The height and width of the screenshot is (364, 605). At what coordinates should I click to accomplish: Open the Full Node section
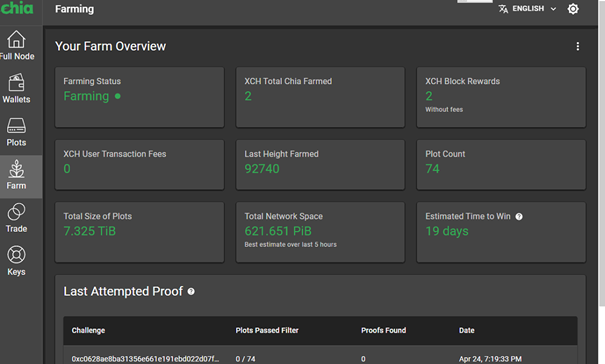(x=17, y=46)
